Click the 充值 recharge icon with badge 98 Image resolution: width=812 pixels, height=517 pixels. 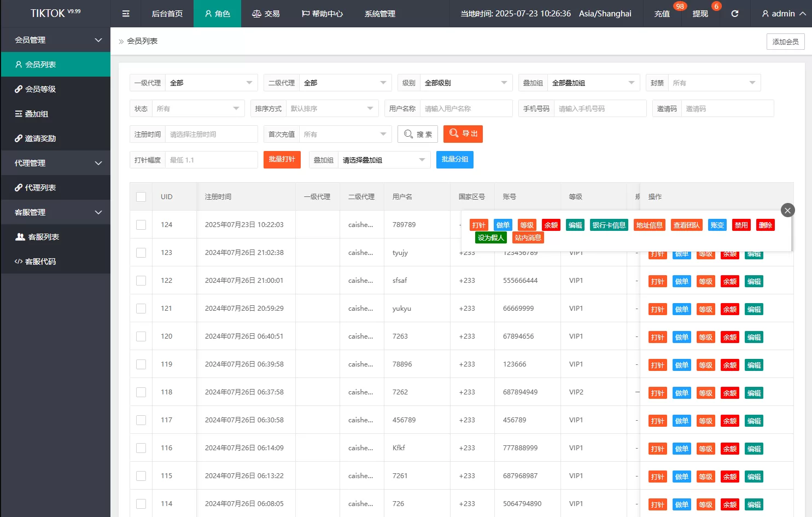pos(662,14)
